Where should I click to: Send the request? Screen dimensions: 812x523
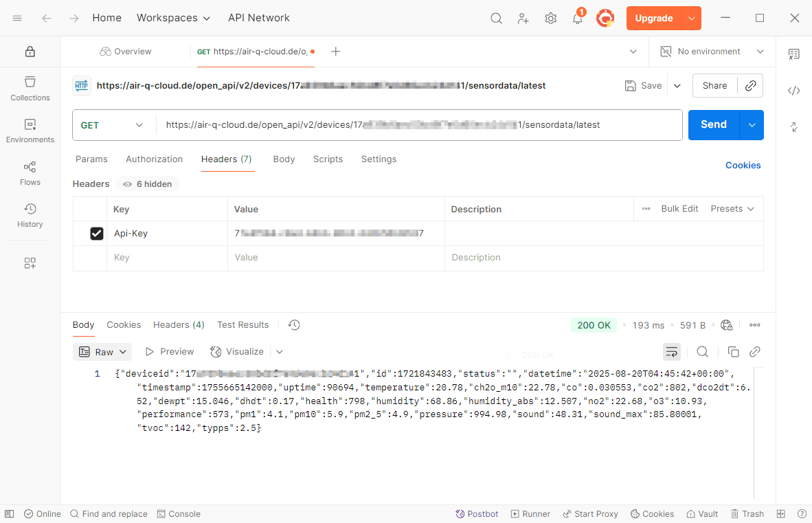click(713, 124)
